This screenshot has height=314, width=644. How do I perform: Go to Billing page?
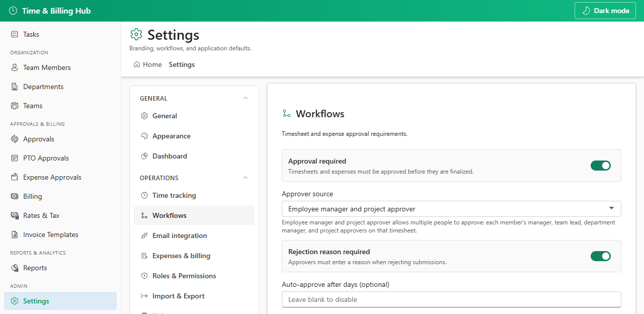tap(60, 196)
